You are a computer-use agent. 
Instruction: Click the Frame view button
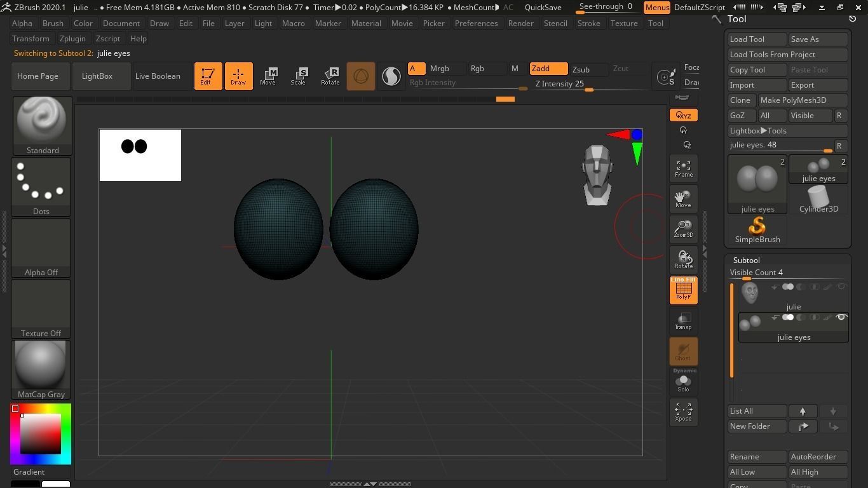tap(683, 168)
